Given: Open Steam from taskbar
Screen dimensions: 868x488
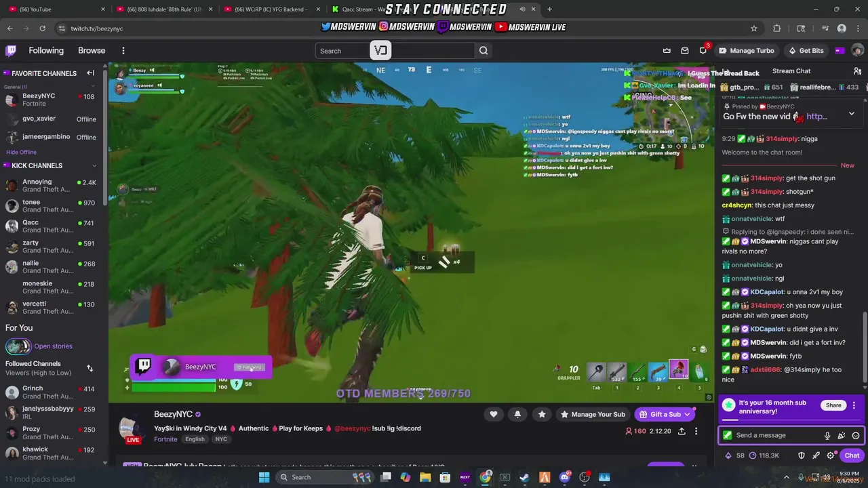Looking at the screenshot, I should 524,477.
